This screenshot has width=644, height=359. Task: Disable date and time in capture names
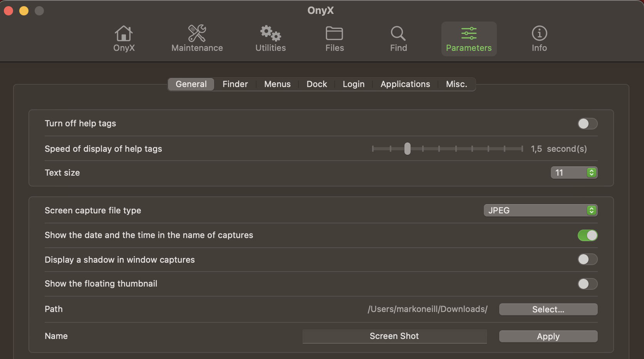coord(587,235)
